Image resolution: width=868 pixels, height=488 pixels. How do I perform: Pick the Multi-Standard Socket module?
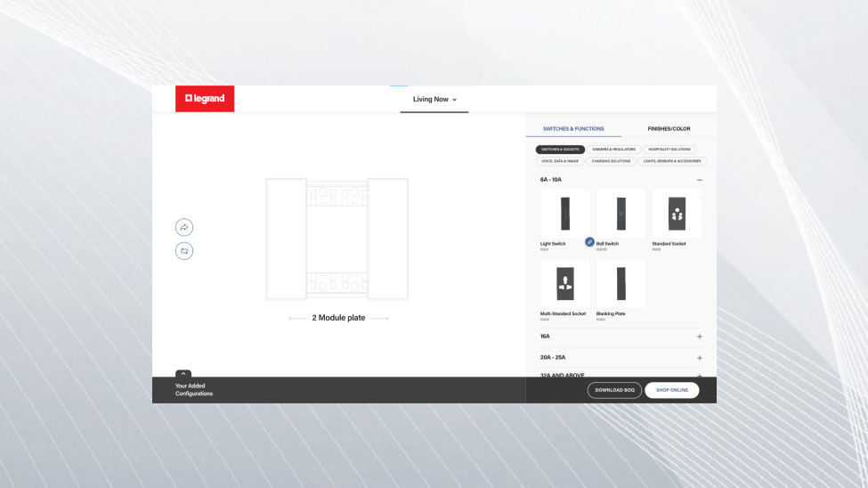tap(564, 284)
